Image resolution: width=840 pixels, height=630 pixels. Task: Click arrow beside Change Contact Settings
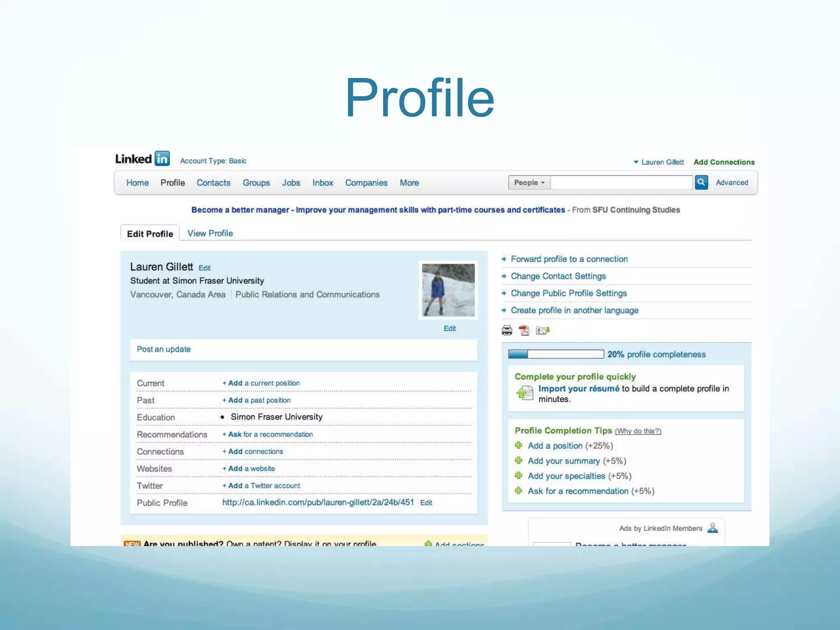(x=504, y=276)
